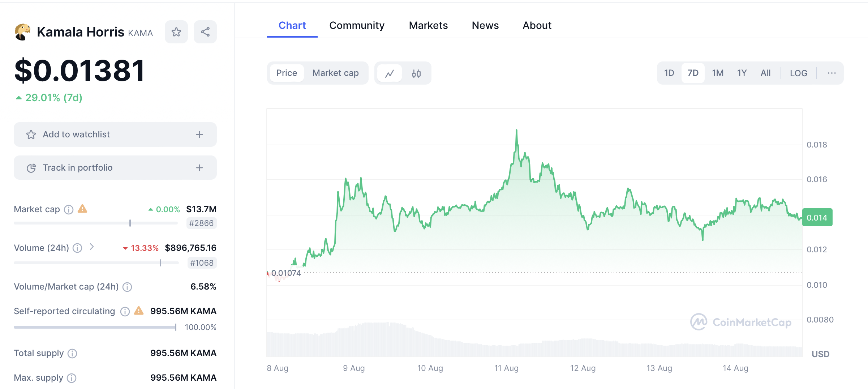Switch to candlestick chart icon
Screen dimensions: 868x389
(416, 73)
